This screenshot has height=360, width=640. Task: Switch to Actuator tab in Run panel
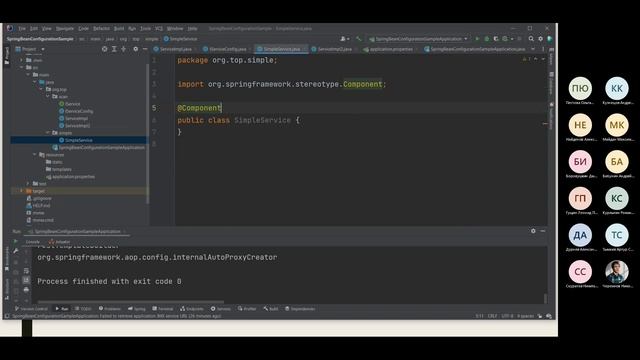(x=60, y=242)
